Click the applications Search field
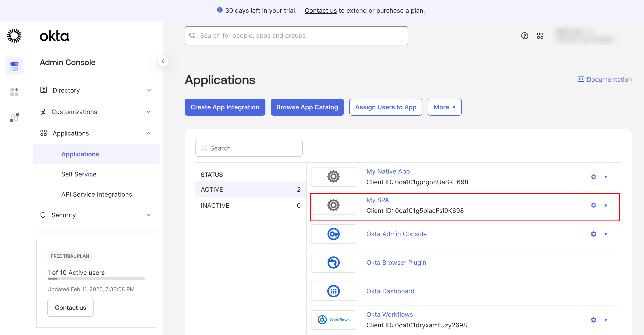This screenshot has width=644, height=335. click(x=249, y=148)
